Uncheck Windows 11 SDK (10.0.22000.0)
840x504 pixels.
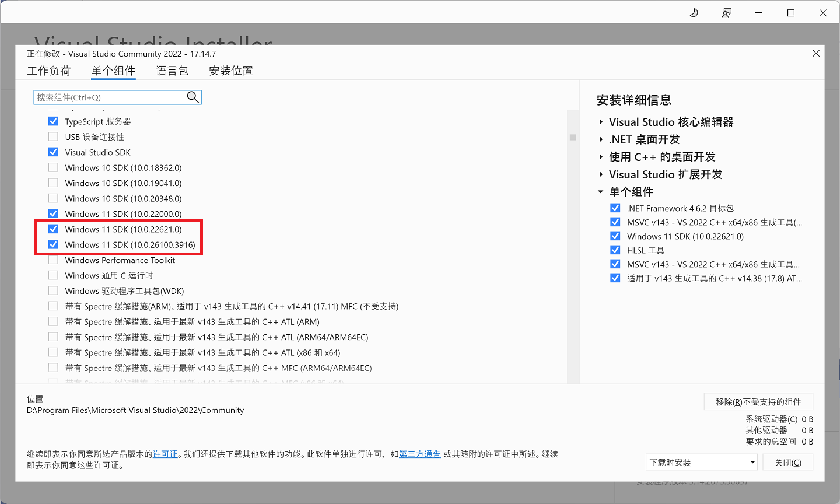pyautogui.click(x=53, y=213)
